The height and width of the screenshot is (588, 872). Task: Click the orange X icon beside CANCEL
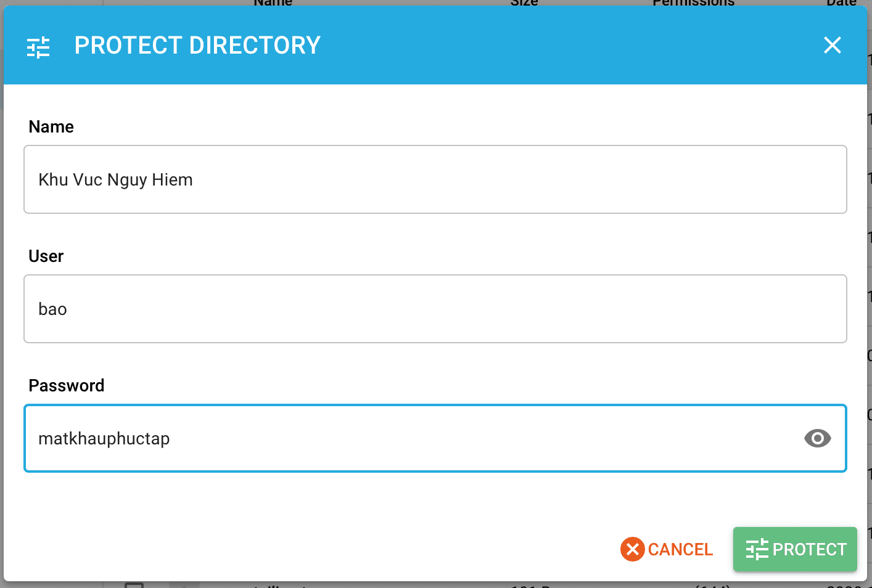click(x=633, y=549)
